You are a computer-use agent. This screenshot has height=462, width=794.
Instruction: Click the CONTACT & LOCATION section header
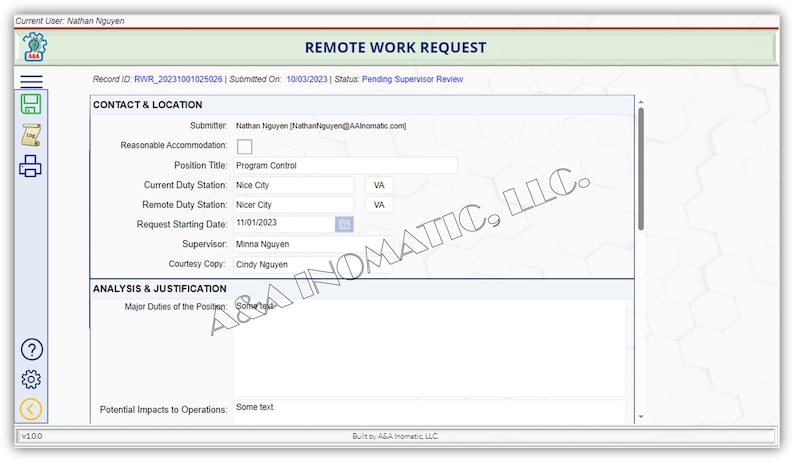coord(147,105)
